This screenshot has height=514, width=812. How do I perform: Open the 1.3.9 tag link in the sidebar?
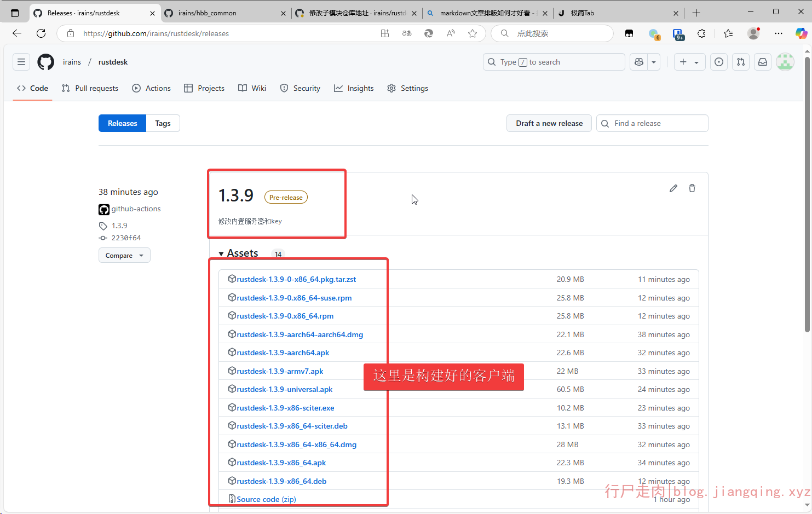(x=119, y=226)
